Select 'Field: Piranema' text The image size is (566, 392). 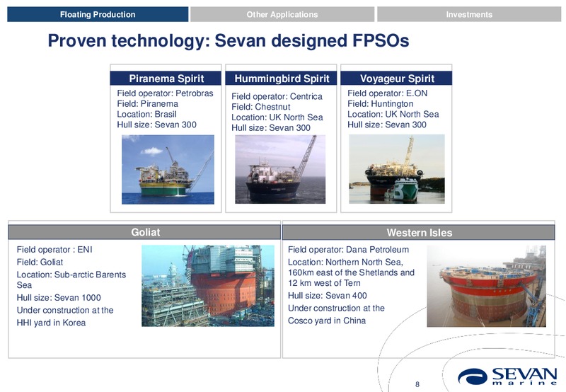click(x=147, y=103)
